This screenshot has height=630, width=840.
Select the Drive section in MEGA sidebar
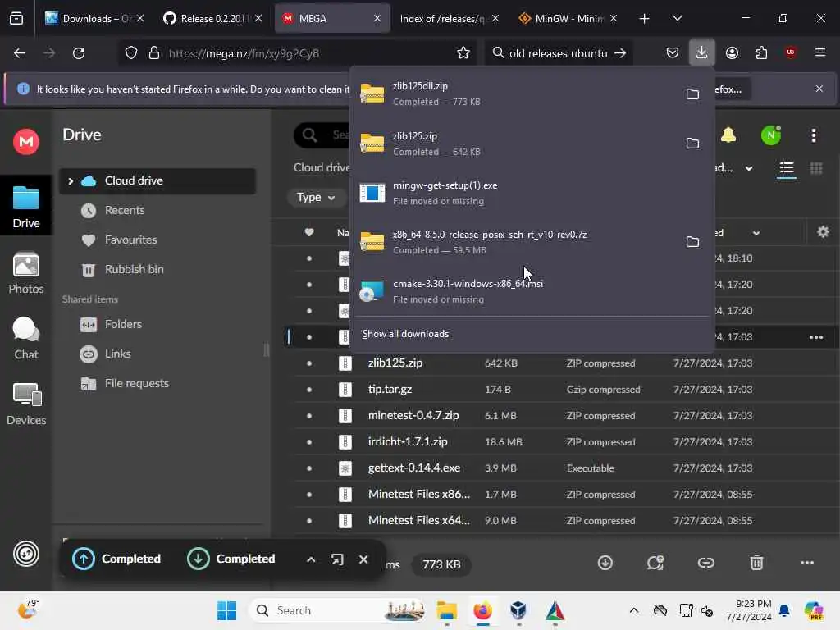tap(25, 206)
